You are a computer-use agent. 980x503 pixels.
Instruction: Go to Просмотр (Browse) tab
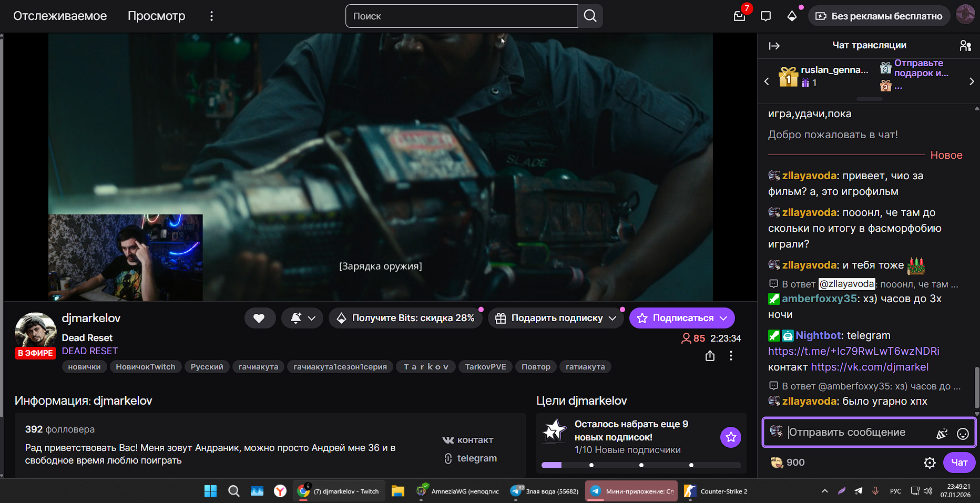tap(157, 16)
